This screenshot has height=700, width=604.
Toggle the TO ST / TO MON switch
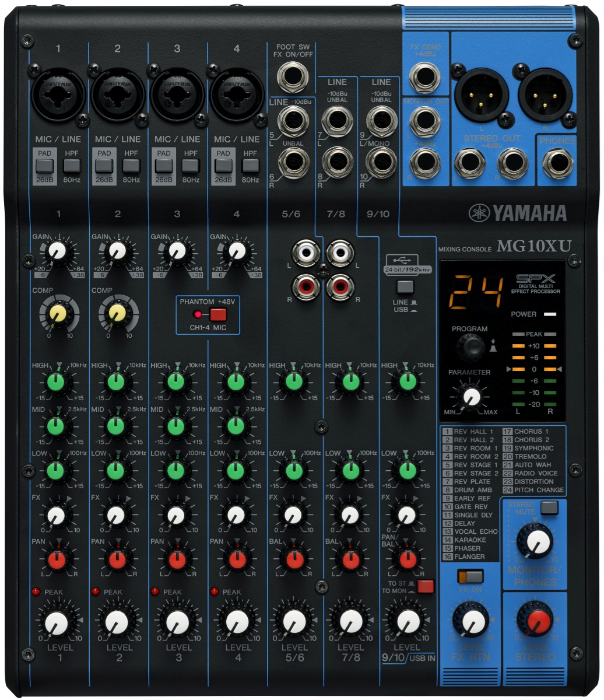426,586
